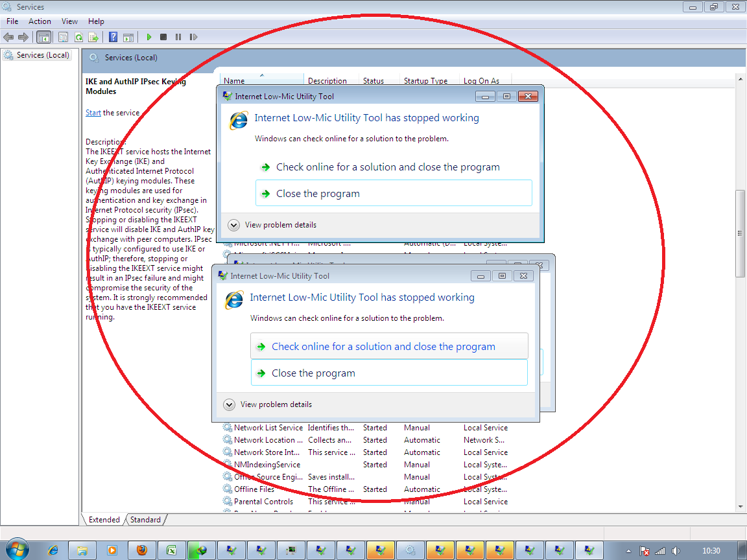Open Help with blue question mark icon

pos(113,37)
